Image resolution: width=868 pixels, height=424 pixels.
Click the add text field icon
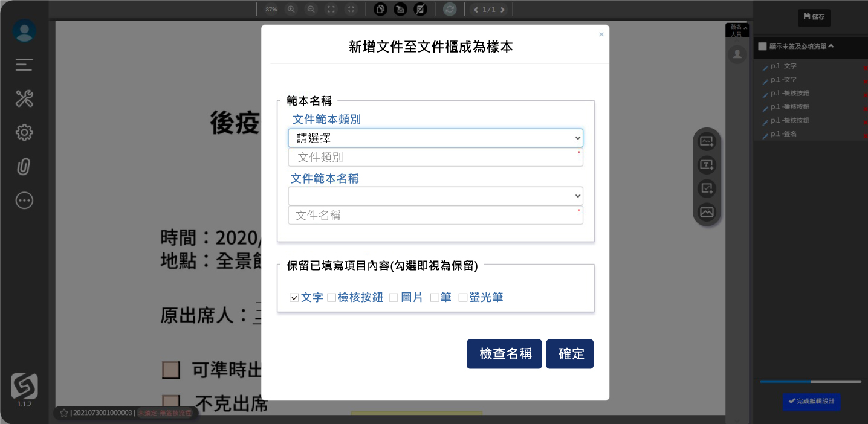tap(707, 165)
